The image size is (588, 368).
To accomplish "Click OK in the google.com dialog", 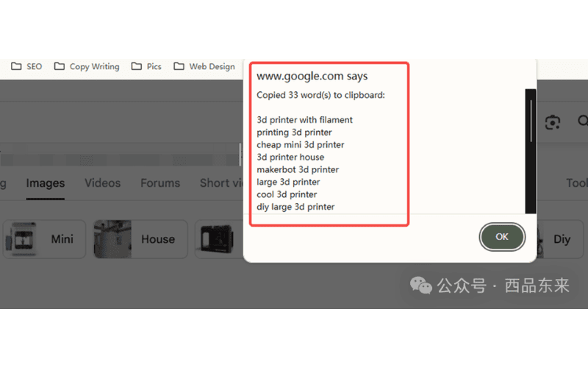I will [502, 236].
